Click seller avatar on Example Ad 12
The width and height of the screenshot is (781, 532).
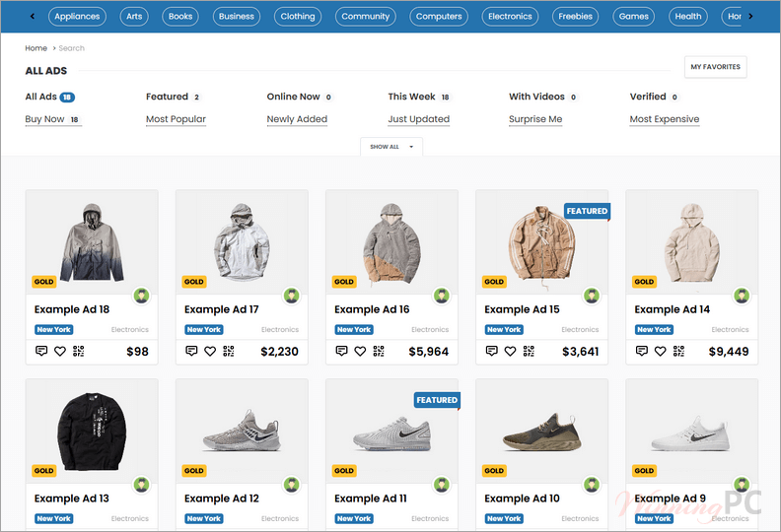click(291, 485)
